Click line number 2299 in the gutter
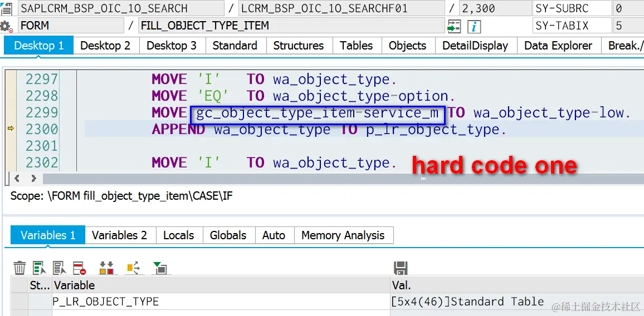 pos(42,112)
